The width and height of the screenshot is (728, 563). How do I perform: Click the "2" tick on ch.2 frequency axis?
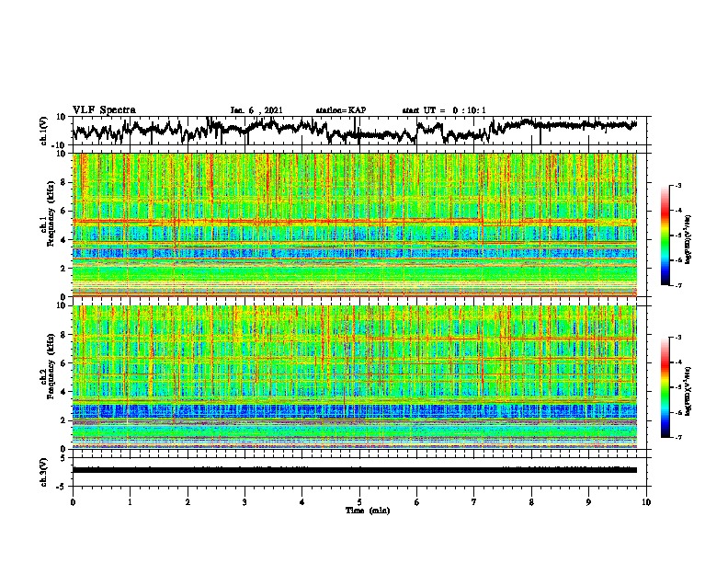tap(63, 420)
